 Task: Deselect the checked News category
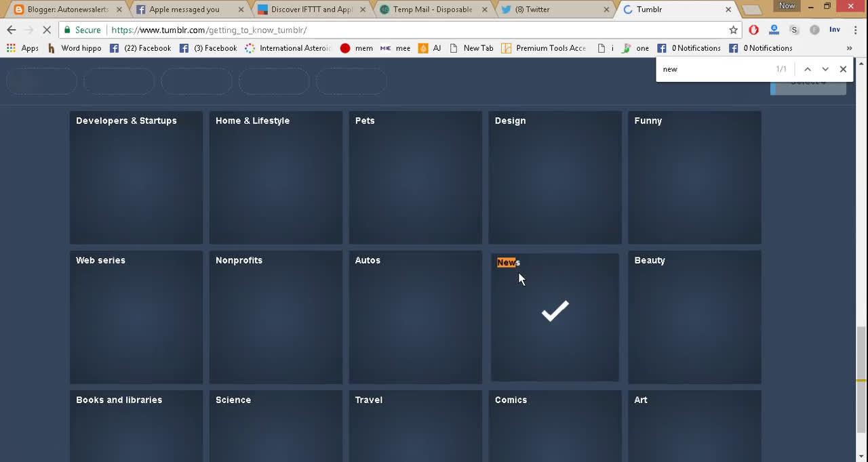pyautogui.click(x=555, y=317)
